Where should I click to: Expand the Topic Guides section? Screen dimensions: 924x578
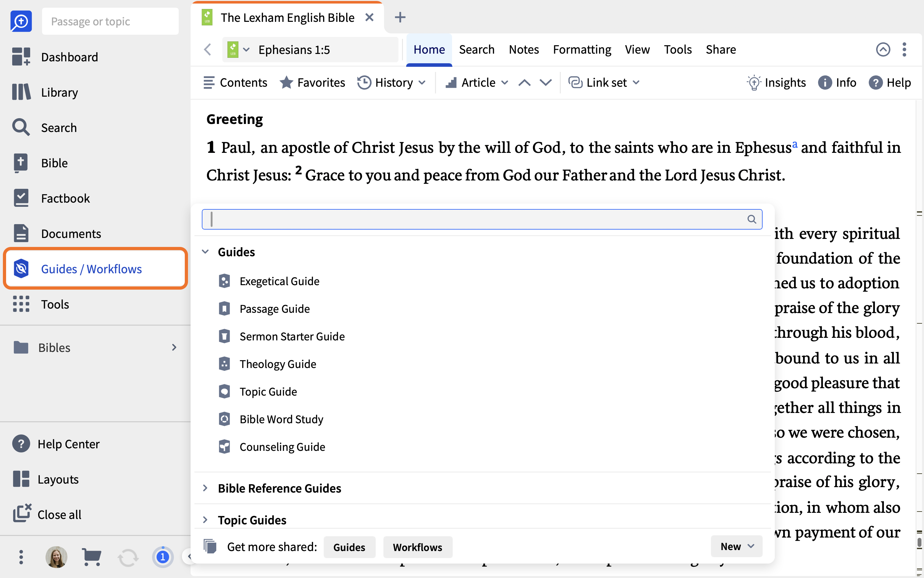pos(205,520)
